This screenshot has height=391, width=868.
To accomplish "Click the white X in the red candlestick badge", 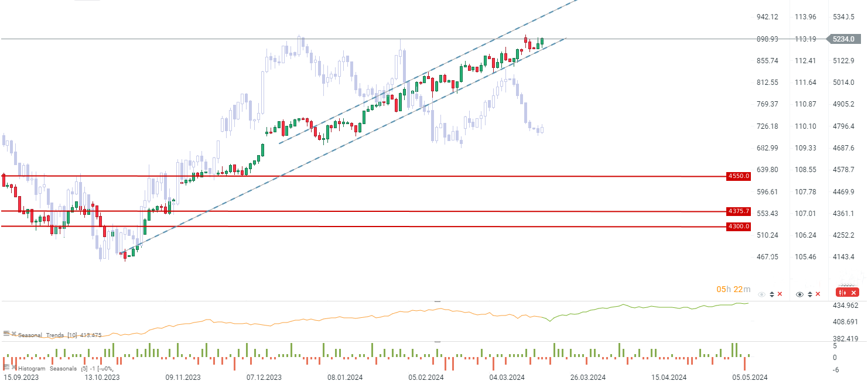I will (853, 293).
